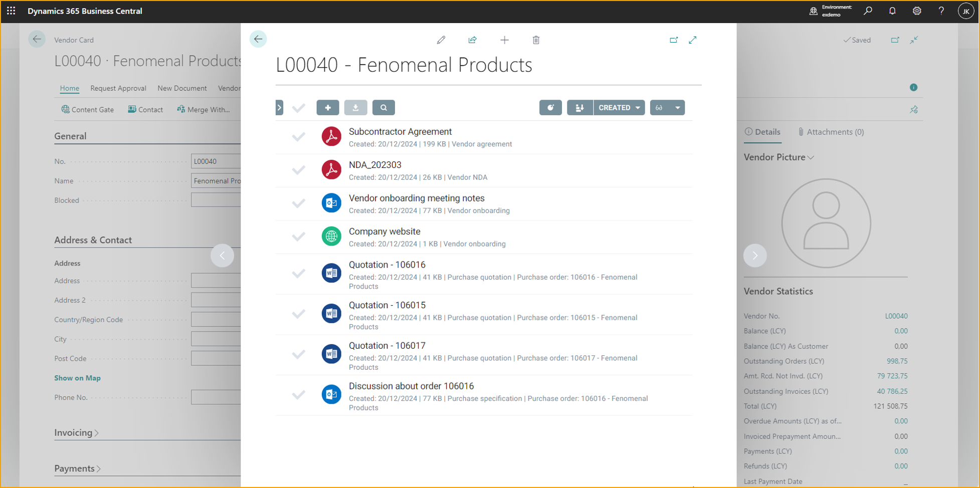This screenshot has width=980, height=488.
Task: Open the Quotation - 106016 document
Action: (x=386, y=265)
